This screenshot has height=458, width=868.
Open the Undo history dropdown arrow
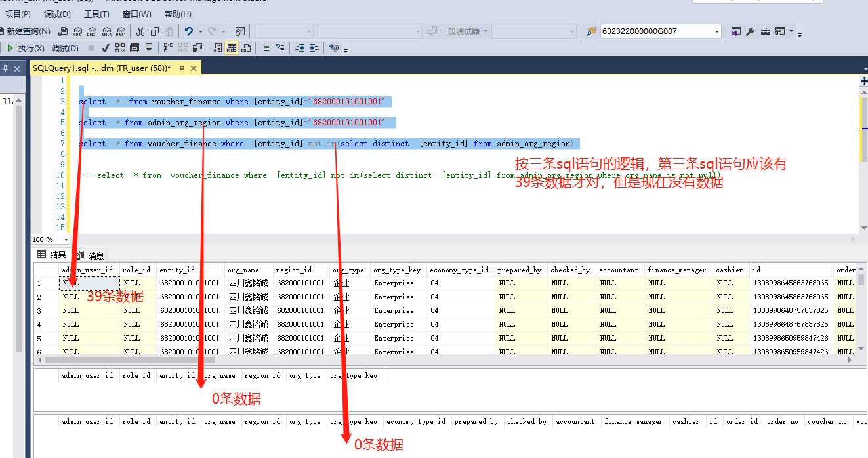[200, 31]
